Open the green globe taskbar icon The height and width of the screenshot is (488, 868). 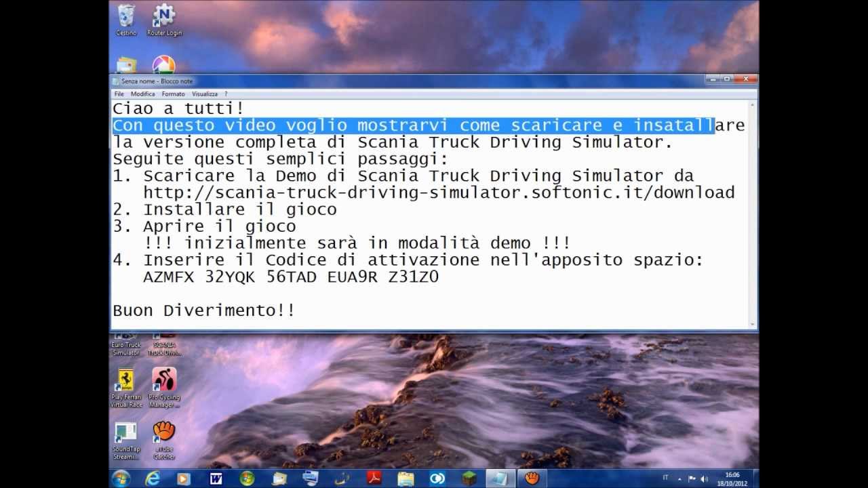248,479
